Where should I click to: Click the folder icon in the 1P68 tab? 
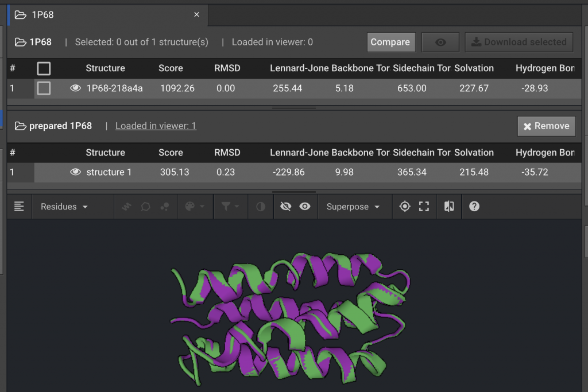coord(21,14)
